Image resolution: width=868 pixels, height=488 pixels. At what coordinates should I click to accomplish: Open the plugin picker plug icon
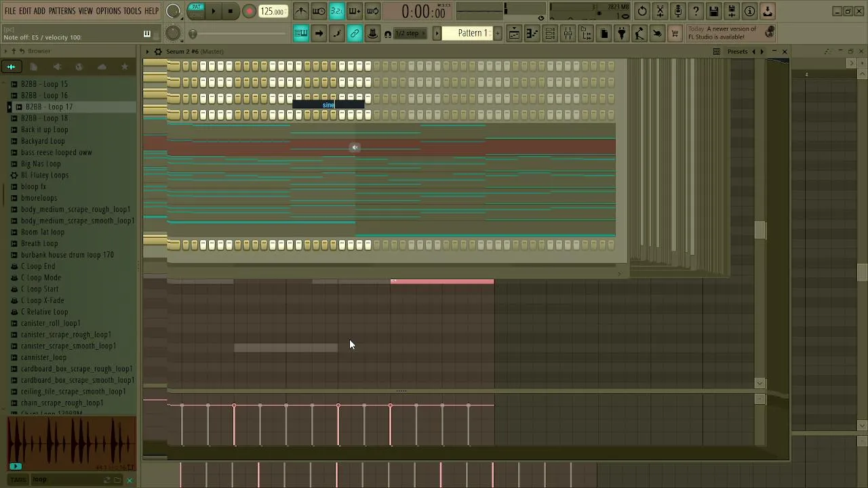coord(621,33)
